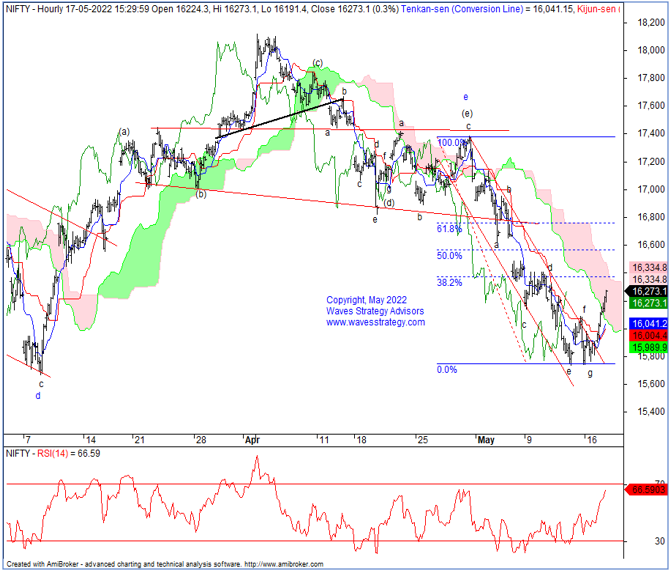Screen dimensions: 672x572
Task: Click the blue d wave label at bottom left
Action: coord(38,396)
